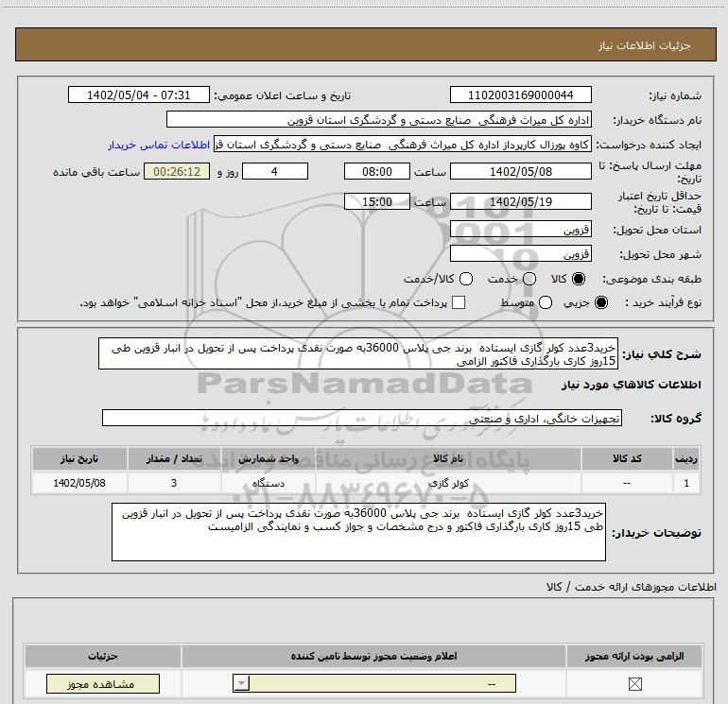The image size is (728, 704).
Task: Click the buyer organization name field
Action: [x=379, y=119]
